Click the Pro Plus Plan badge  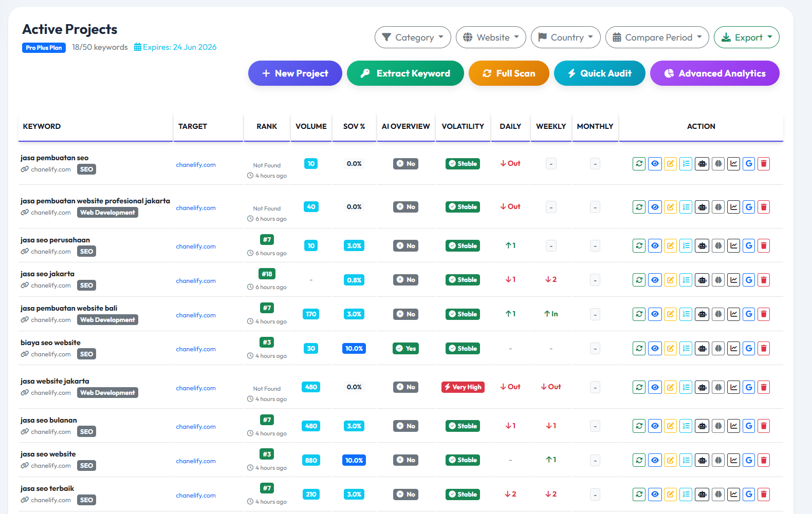tap(44, 48)
